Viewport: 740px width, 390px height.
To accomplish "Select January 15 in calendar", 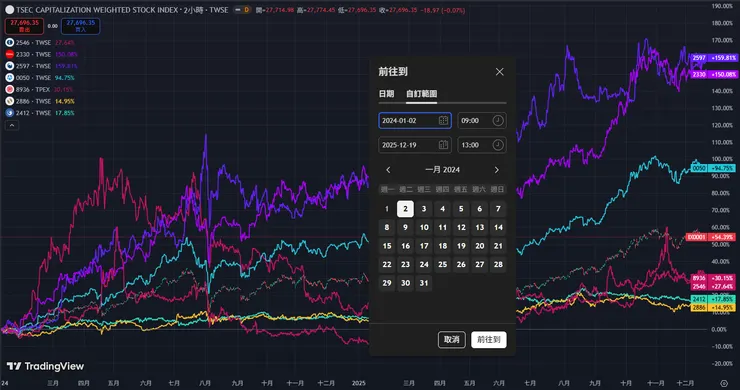I will pos(387,246).
